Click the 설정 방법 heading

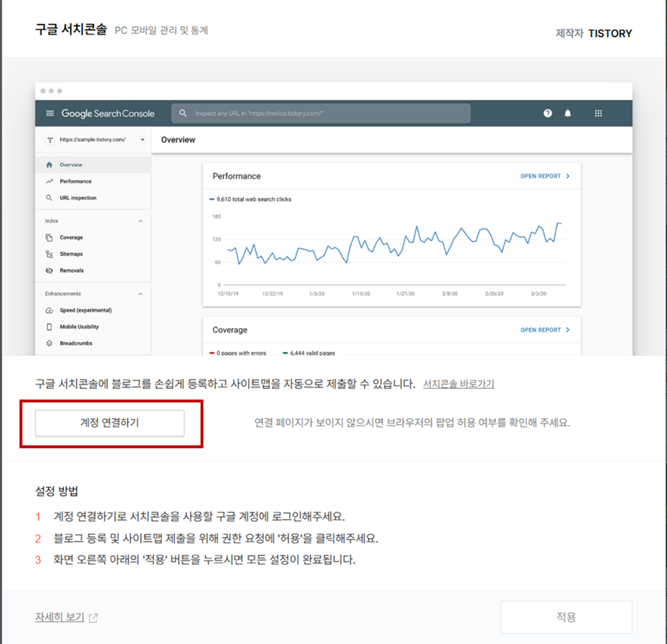pyautogui.click(x=56, y=491)
